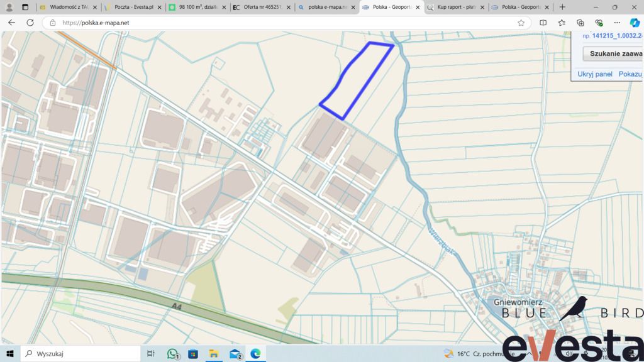Image resolution: width=644 pixels, height=362 pixels.
Task: Switch to Poczta - Evesta.pl tab
Action: pos(133,8)
